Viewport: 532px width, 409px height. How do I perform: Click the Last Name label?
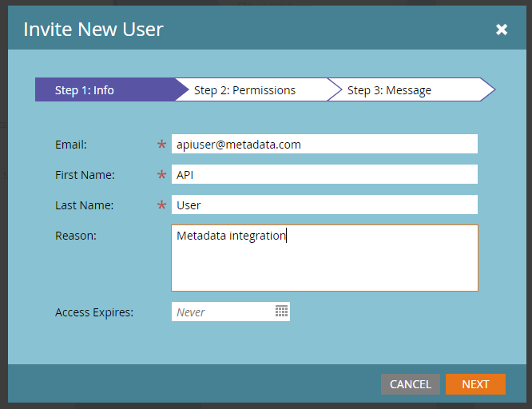tap(84, 205)
